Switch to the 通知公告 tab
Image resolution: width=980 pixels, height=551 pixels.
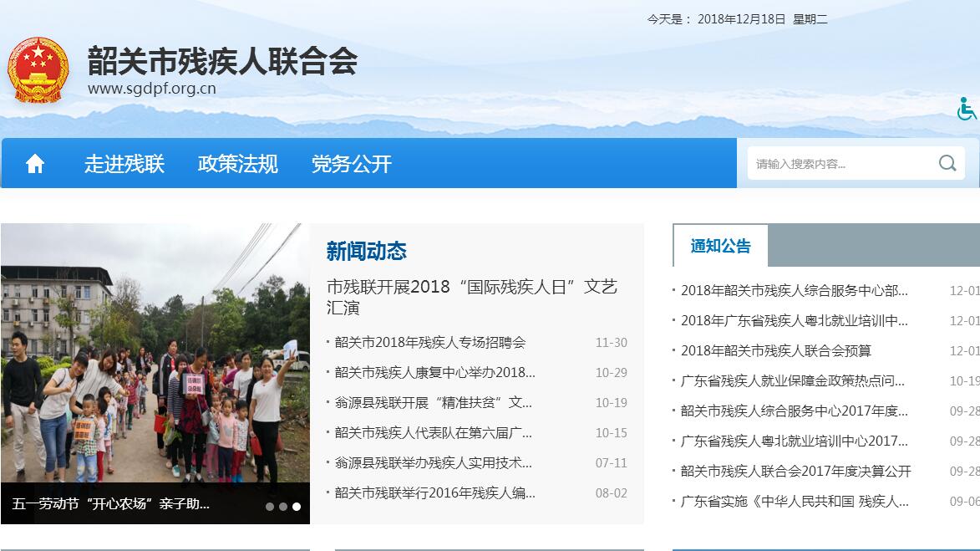tap(720, 246)
